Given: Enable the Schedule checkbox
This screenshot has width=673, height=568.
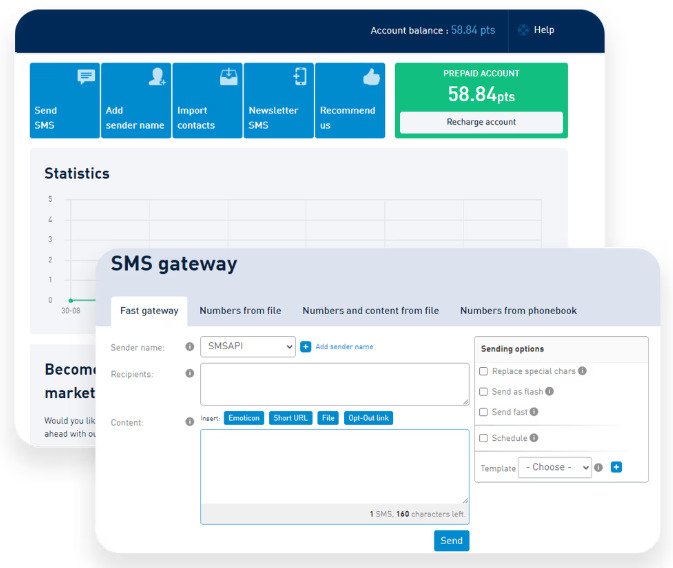Looking at the screenshot, I should [x=484, y=438].
